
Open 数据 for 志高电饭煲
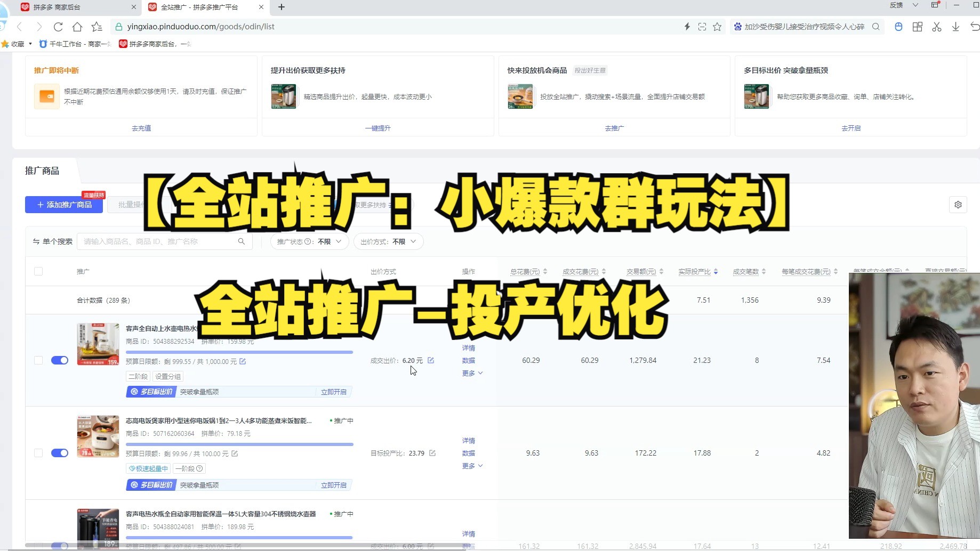(x=469, y=453)
